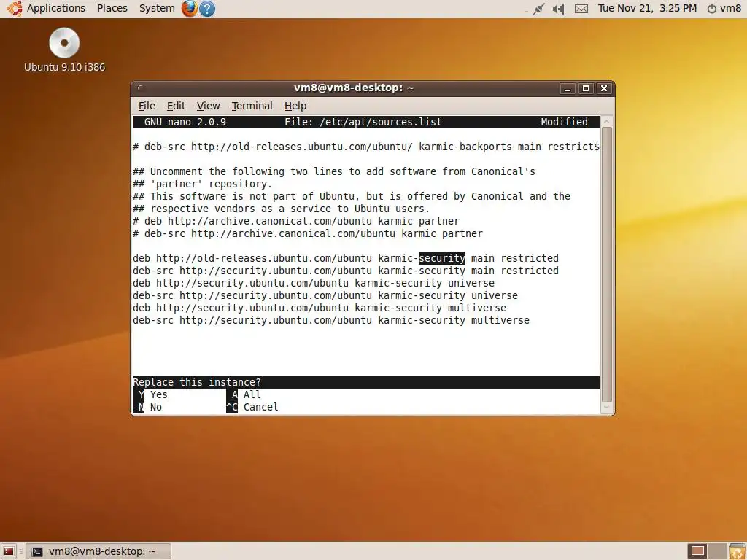Click the '## This software is not part' line
The height and width of the screenshot is (560, 747).
pos(352,196)
